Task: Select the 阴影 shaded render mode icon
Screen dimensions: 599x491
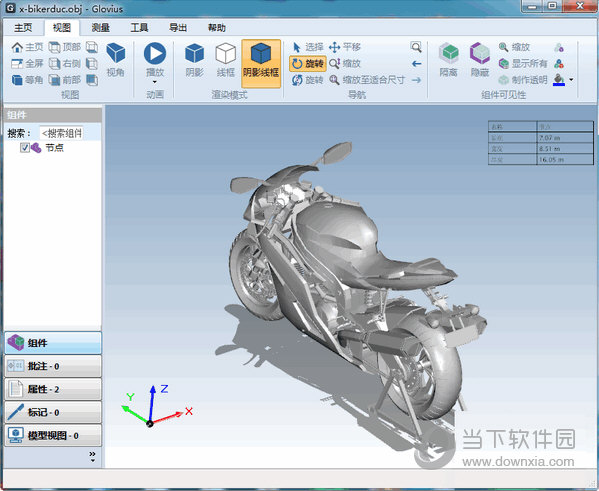Action: point(194,60)
